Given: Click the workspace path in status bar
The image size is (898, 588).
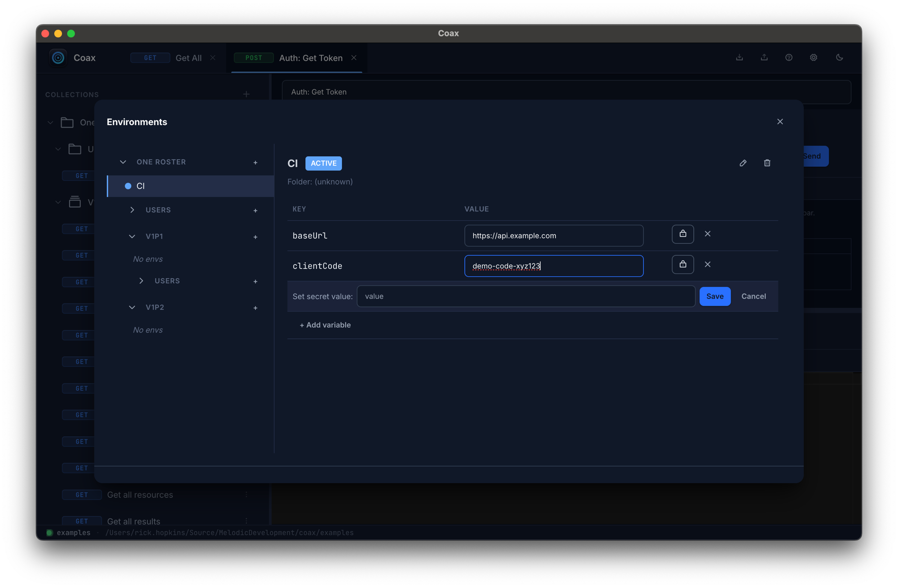Looking at the screenshot, I should click(229, 533).
